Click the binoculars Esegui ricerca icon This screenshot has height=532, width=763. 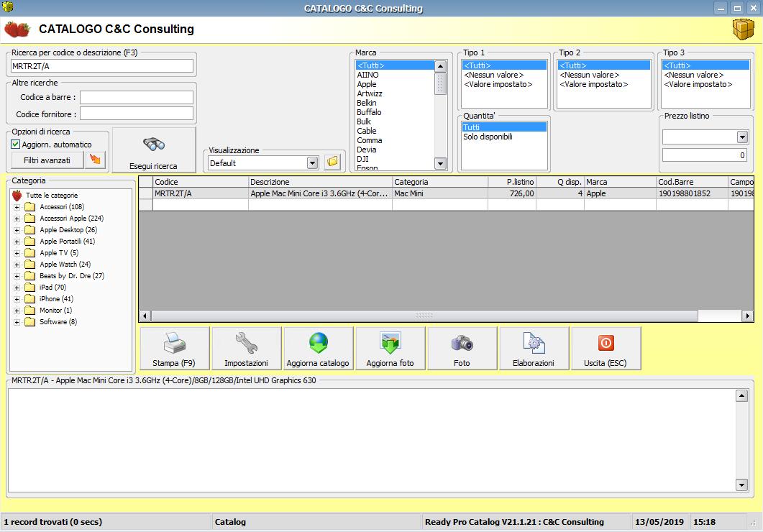coord(154,145)
